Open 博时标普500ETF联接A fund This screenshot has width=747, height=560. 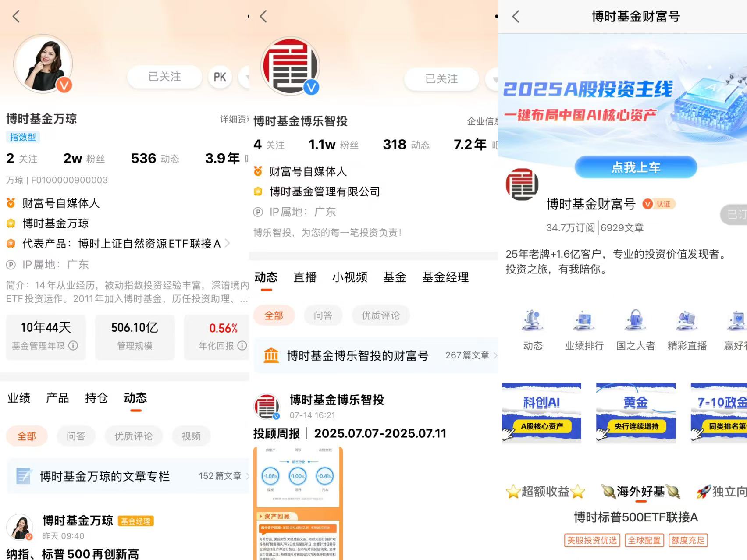pyautogui.click(x=636, y=517)
